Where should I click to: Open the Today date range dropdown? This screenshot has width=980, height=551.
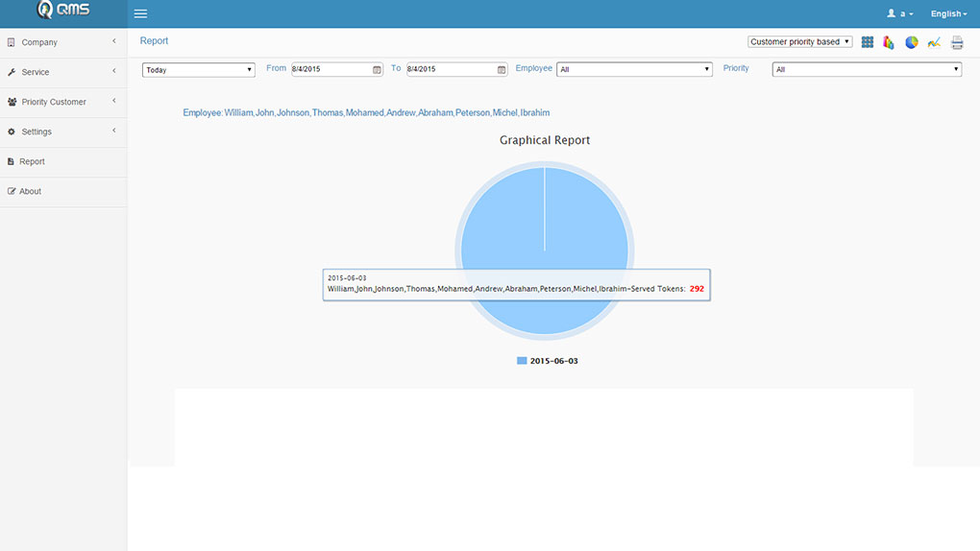(x=198, y=70)
